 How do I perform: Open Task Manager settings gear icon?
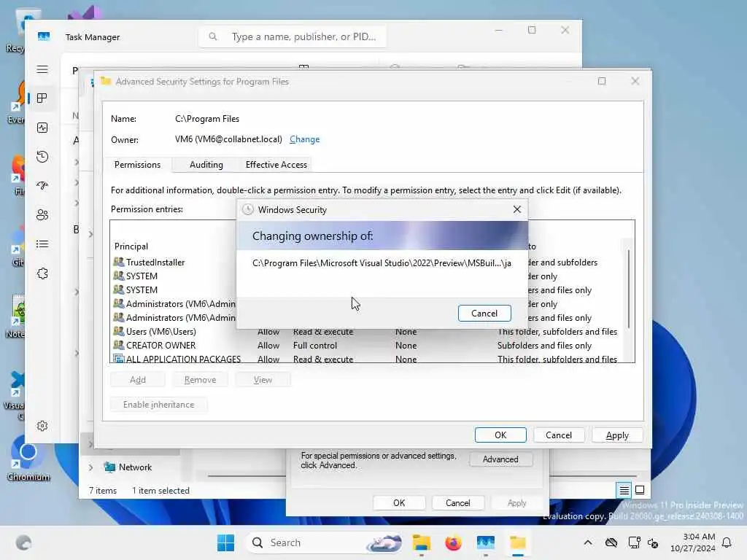(42, 426)
